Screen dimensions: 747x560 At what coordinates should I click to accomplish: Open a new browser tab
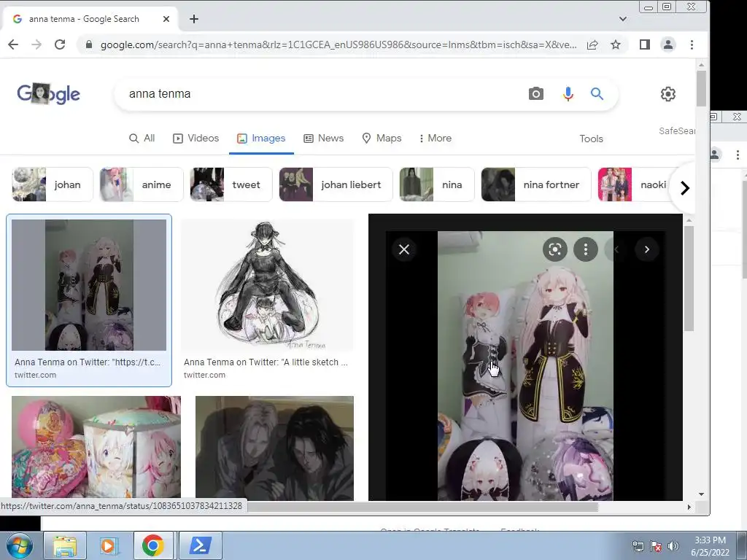(193, 19)
